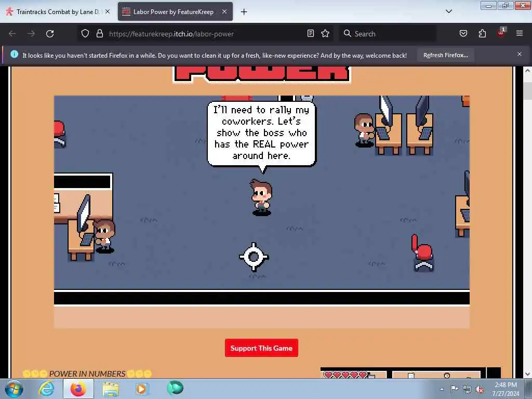This screenshot has height=399, width=532.
Task: Click the green round app taskbar icon
Action: [x=175, y=388]
